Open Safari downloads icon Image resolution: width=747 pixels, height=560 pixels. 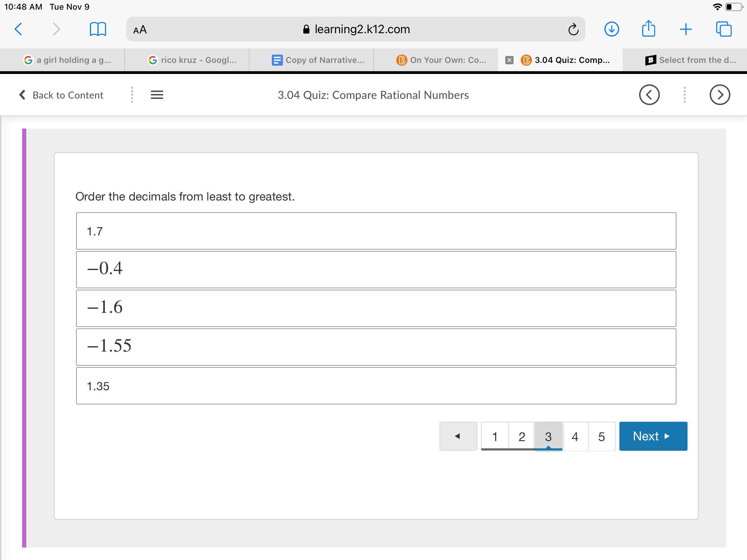pos(611,29)
